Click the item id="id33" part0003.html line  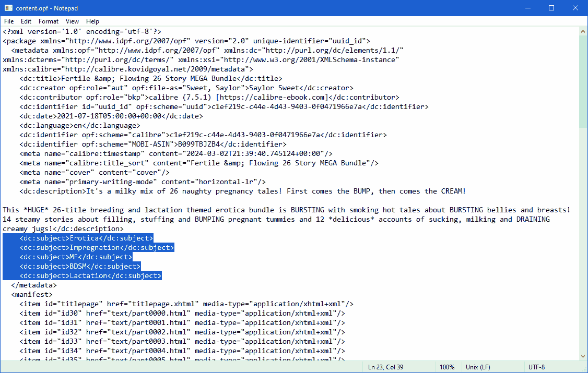coord(182,341)
